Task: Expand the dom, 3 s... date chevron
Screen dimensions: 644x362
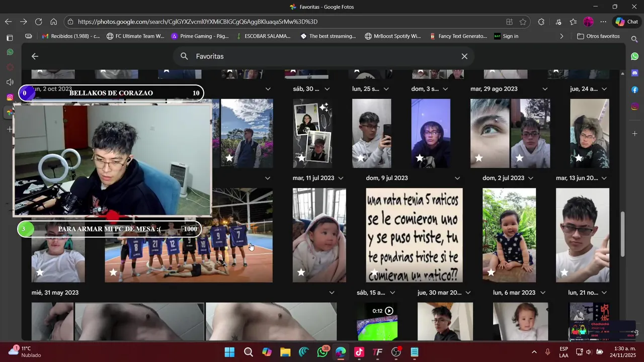Action: (445, 89)
